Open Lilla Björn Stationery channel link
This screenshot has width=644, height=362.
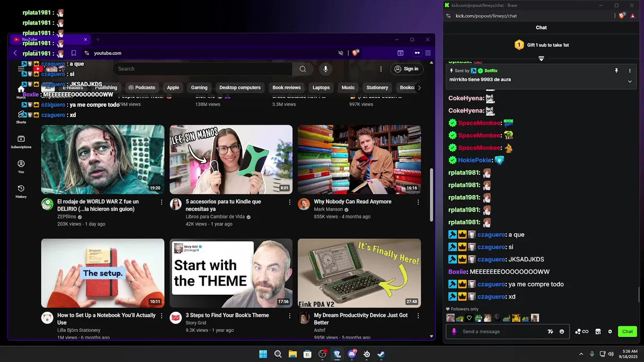[78, 330]
